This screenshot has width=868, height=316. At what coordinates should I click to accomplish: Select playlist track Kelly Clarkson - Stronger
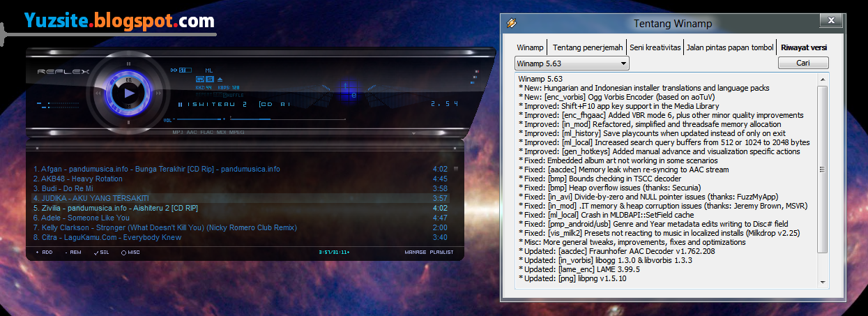[241, 227]
